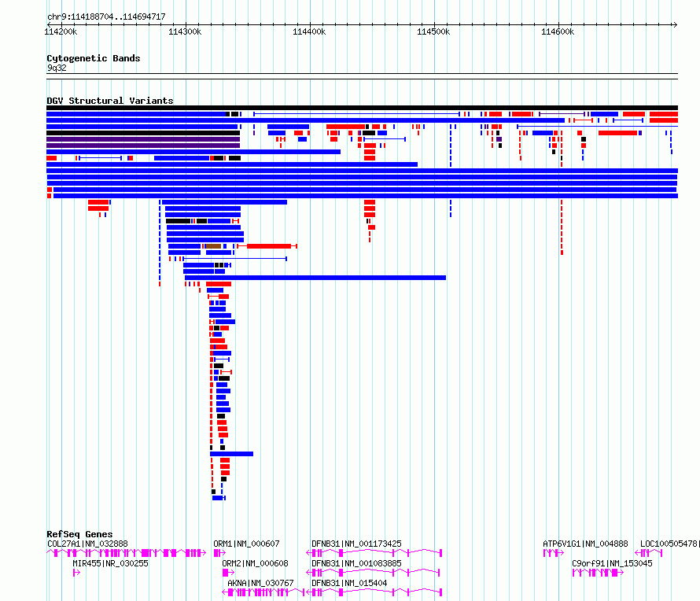Select the 9q32 band label
700x601 pixels.
[x=57, y=68]
